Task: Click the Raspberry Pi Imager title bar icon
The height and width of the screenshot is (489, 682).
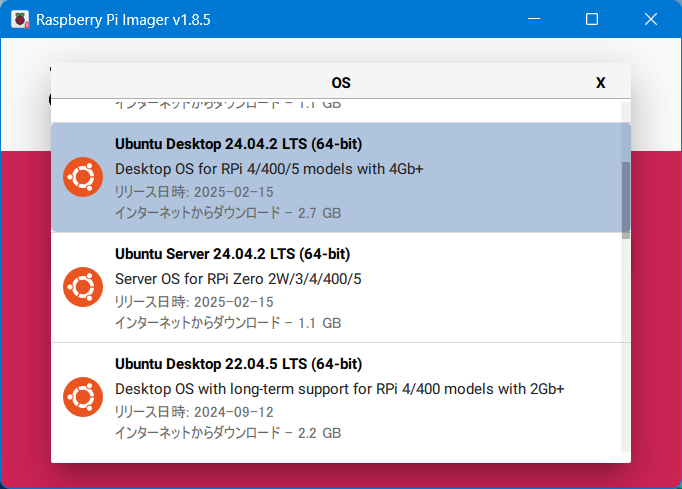Action: click(x=20, y=20)
